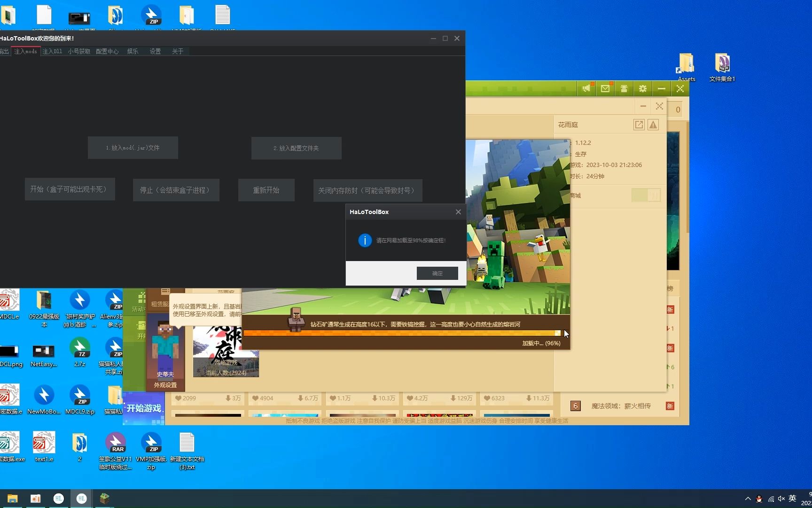Click the loading progress bar at 96%
Image resolution: width=812 pixels, height=508 pixels.
[404, 333]
